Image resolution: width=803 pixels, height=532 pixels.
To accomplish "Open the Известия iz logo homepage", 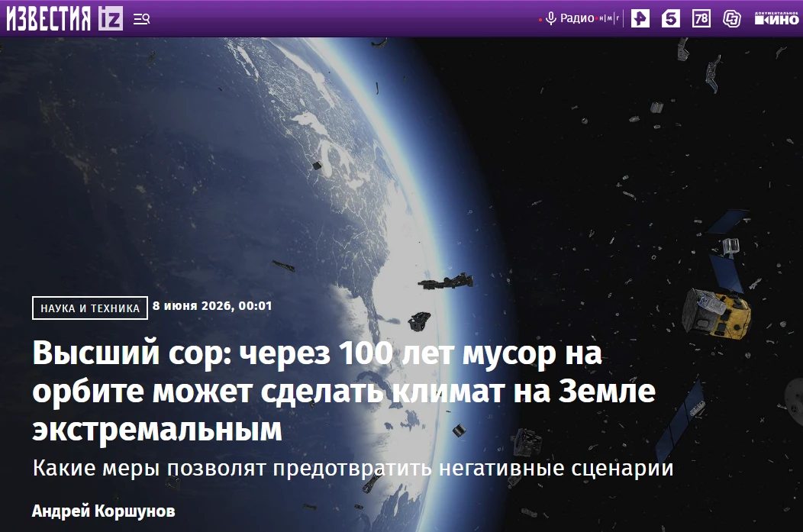I will (x=65, y=18).
